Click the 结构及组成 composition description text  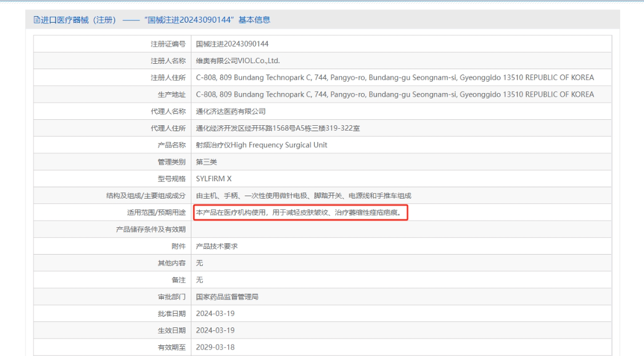pos(304,196)
